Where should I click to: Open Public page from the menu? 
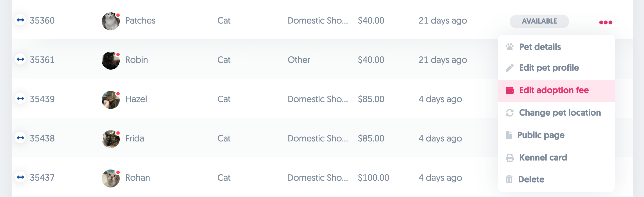[541, 135]
